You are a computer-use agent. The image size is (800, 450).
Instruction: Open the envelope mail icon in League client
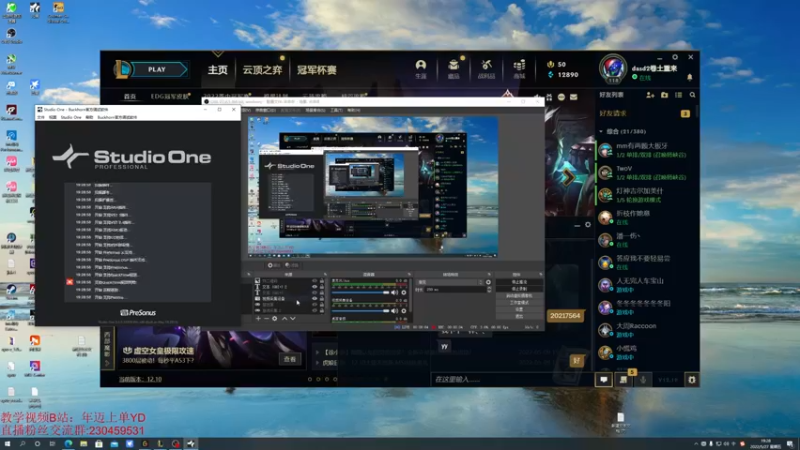[573, 97]
